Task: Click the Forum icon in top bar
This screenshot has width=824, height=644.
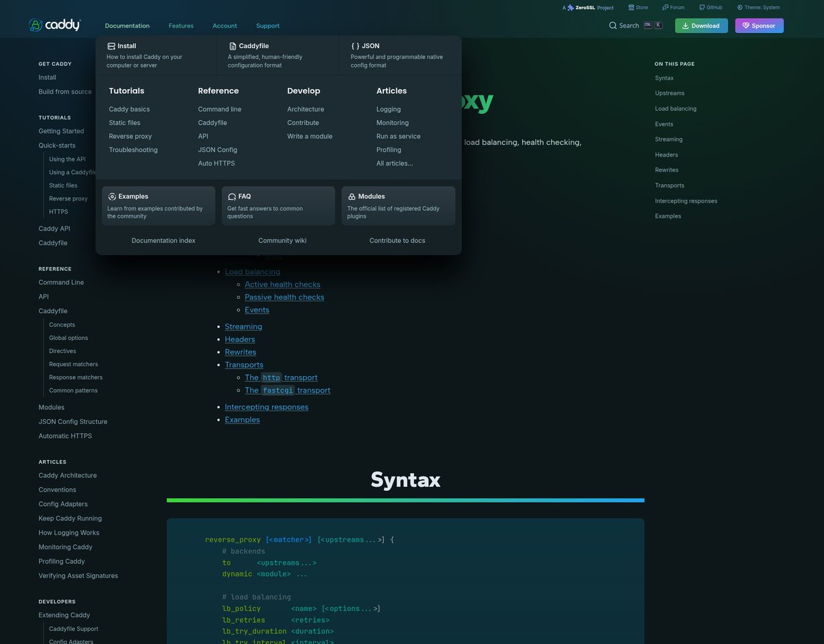Action: (x=665, y=8)
